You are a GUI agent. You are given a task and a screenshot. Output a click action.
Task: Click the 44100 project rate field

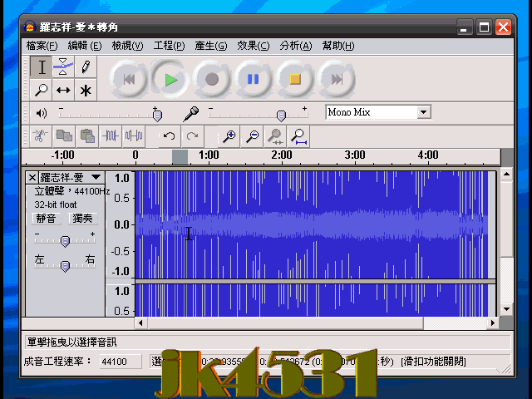pos(121,362)
